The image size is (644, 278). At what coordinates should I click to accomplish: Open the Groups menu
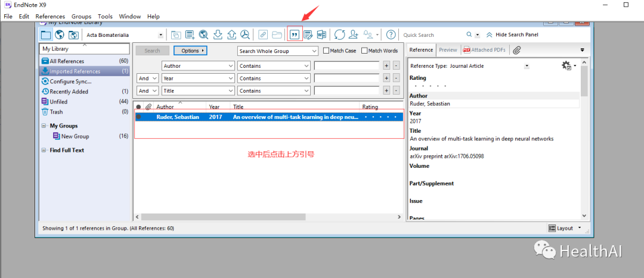point(81,17)
